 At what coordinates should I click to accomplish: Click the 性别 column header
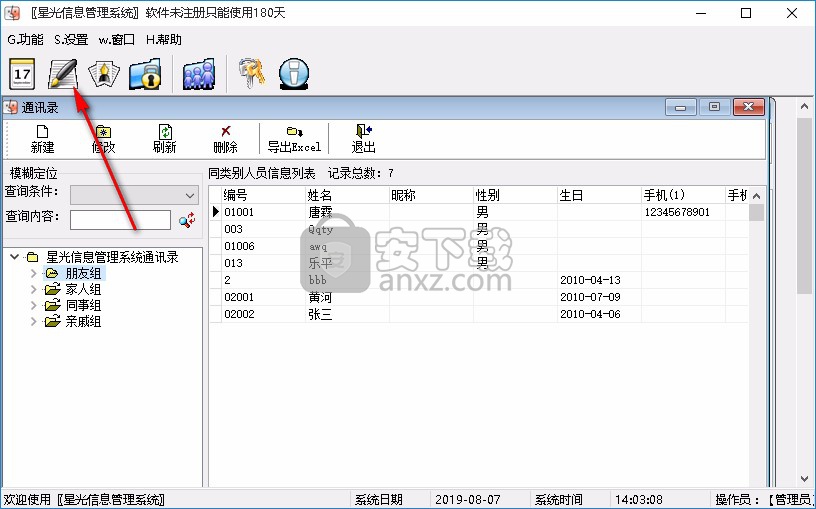point(515,195)
